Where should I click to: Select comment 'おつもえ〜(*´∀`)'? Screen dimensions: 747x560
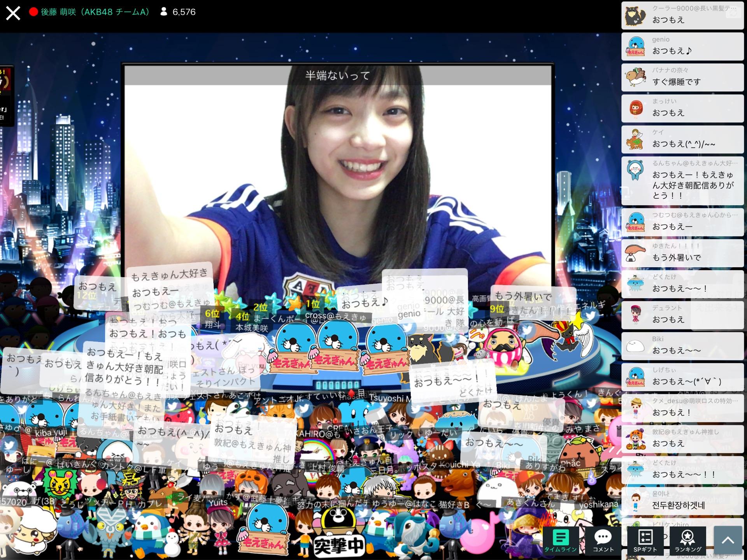[682, 377]
